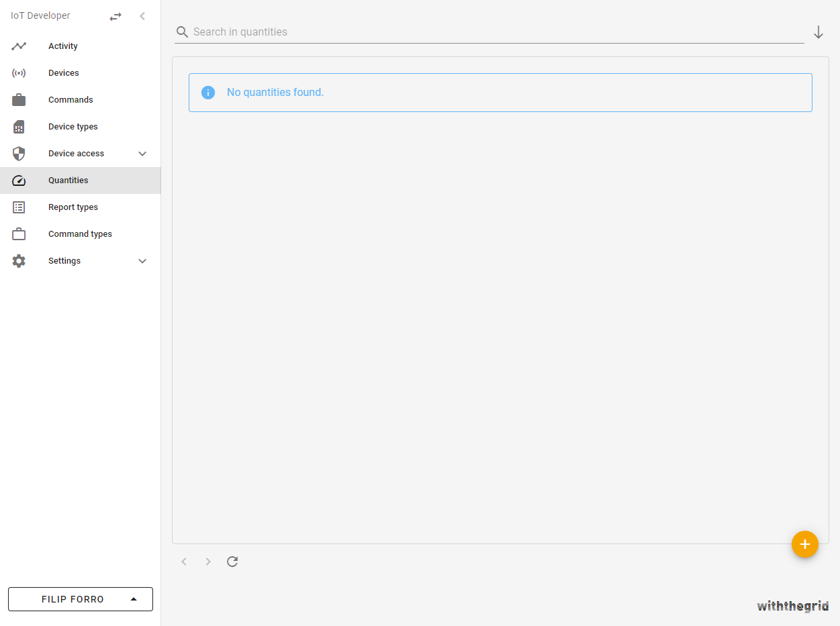Click the Settings gear icon
Screen dimensions: 840x626
point(19,261)
